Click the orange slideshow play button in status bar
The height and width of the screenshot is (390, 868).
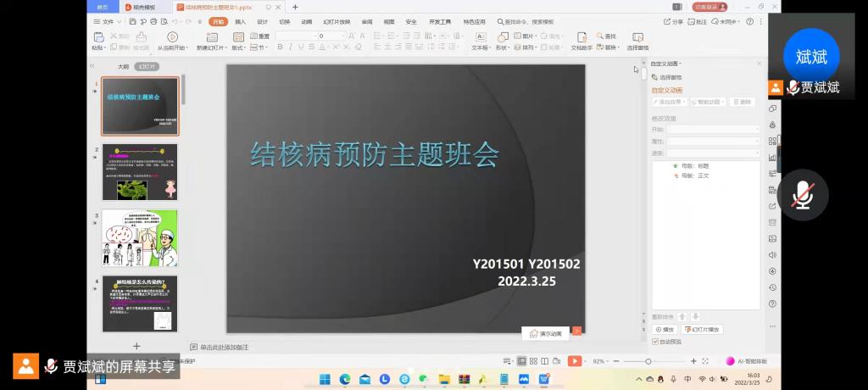point(575,361)
